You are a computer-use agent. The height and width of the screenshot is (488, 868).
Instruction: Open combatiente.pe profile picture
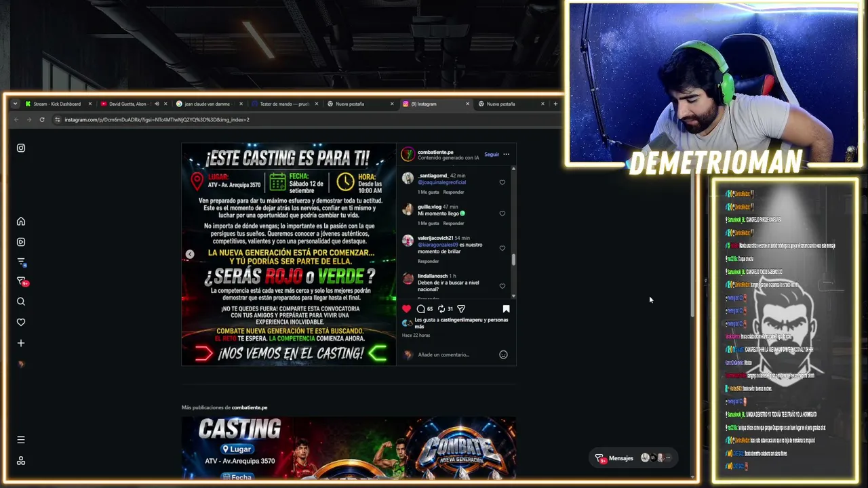click(x=408, y=155)
